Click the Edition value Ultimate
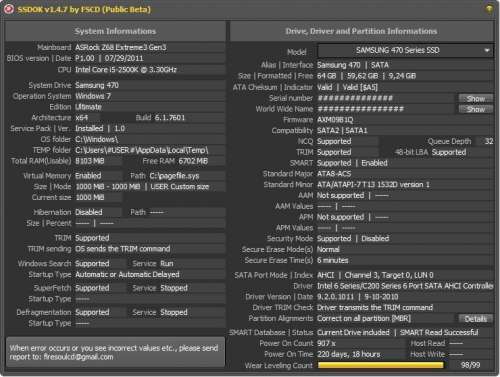The image size is (500, 377). [88, 107]
